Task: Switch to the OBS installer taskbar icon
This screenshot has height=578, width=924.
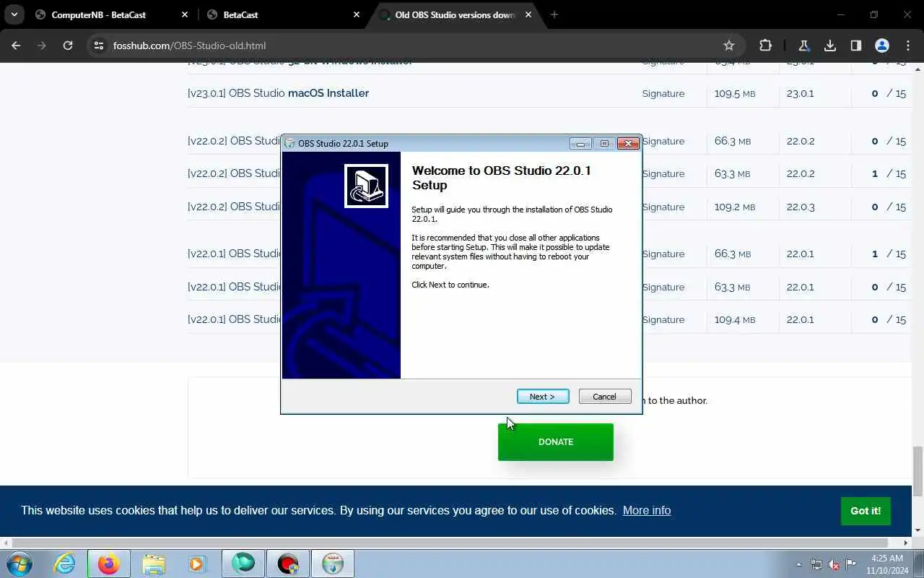Action: coord(333,564)
